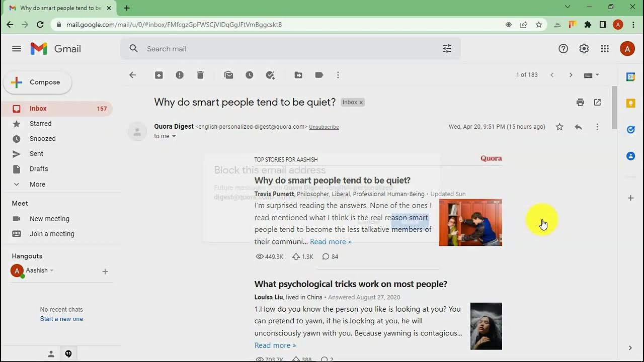Open a new browser tab
644x362 pixels.
pyautogui.click(x=127, y=8)
